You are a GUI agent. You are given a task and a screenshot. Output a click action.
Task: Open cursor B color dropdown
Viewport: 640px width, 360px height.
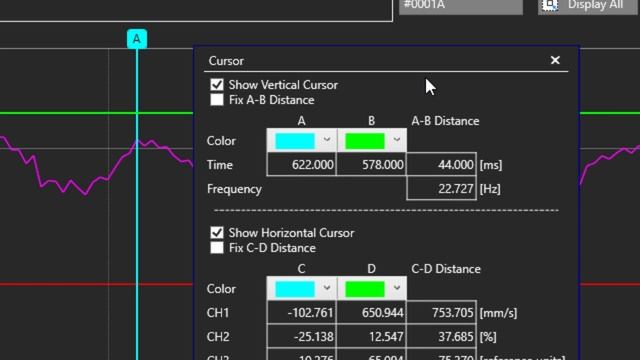(397, 140)
